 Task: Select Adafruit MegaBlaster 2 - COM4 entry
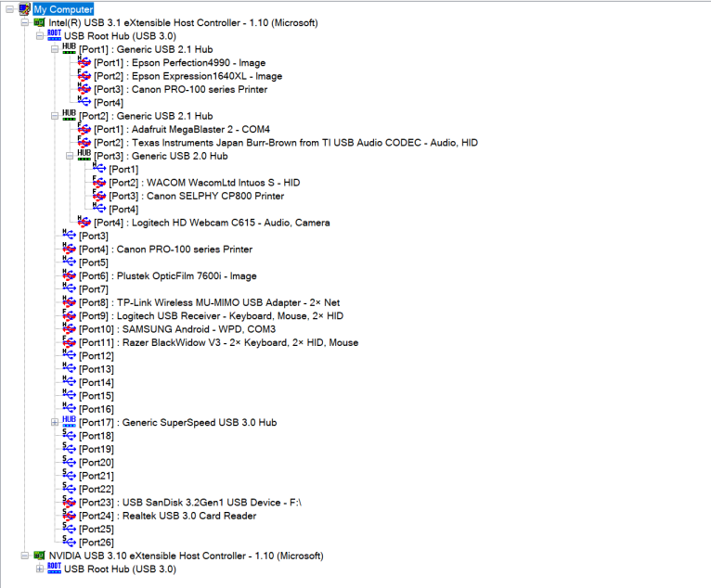coord(182,129)
